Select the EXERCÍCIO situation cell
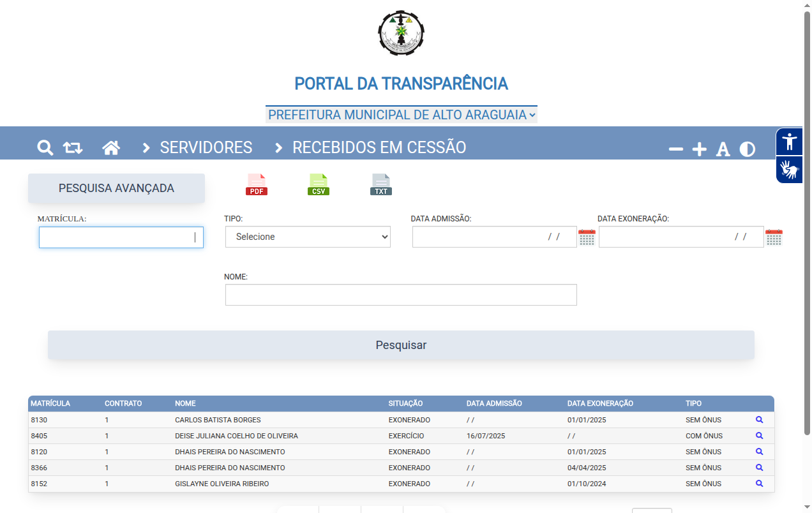This screenshot has width=812, height=513. [x=406, y=436]
